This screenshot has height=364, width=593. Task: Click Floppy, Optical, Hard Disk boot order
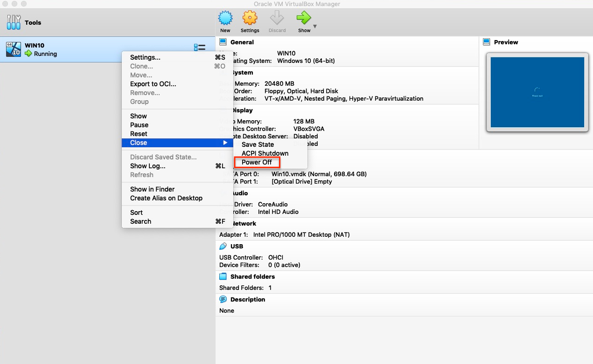(301, 91)
